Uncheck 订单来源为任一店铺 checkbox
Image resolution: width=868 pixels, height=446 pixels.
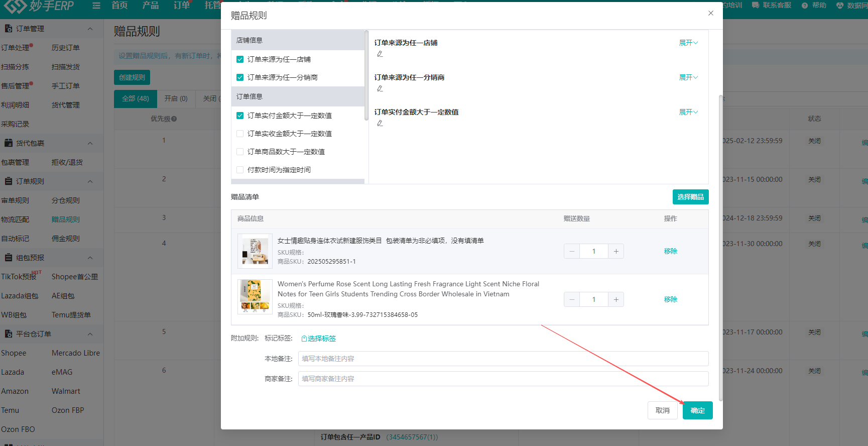coord(240,59)
